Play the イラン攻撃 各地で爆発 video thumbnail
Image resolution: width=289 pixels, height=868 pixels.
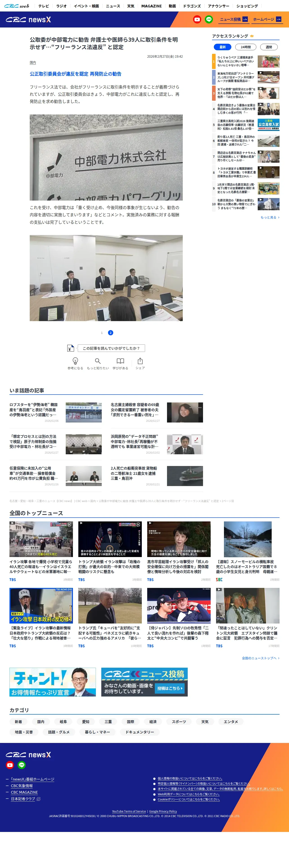pyautogui.click(x=41, y=539)
